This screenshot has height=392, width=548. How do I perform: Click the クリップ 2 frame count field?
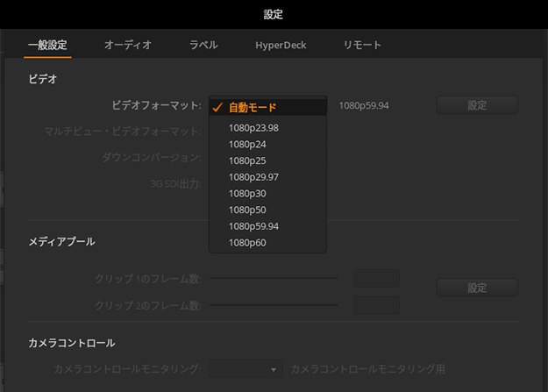click(376, 305)
